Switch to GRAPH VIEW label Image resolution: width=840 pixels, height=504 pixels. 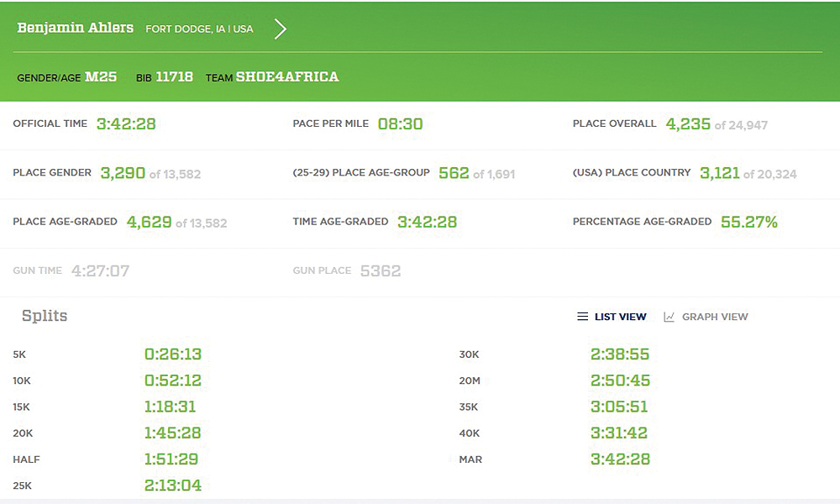coord(714,317)
